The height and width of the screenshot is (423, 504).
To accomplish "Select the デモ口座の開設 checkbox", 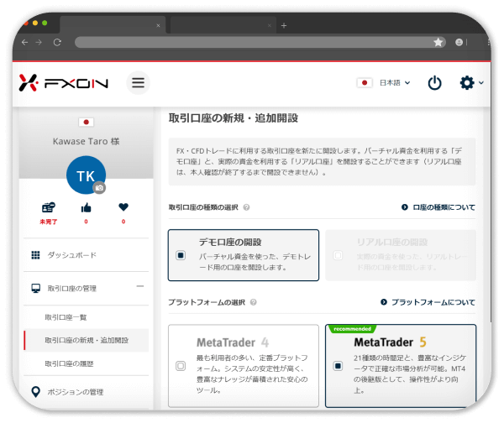I will point(181,255).
